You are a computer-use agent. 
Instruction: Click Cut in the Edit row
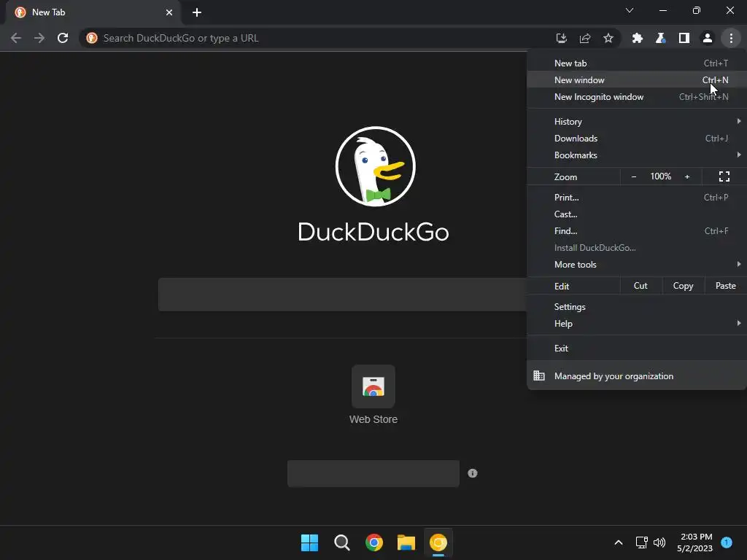tap(640, 286)
